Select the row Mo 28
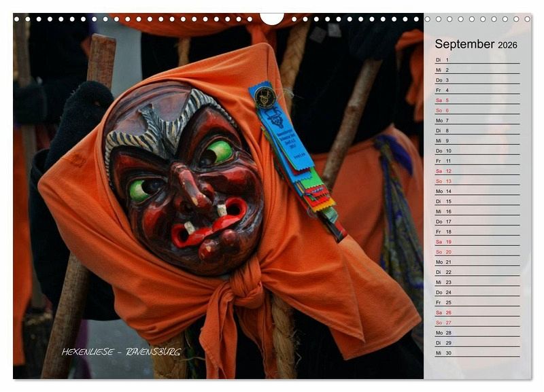 click(x=477, y=333)
